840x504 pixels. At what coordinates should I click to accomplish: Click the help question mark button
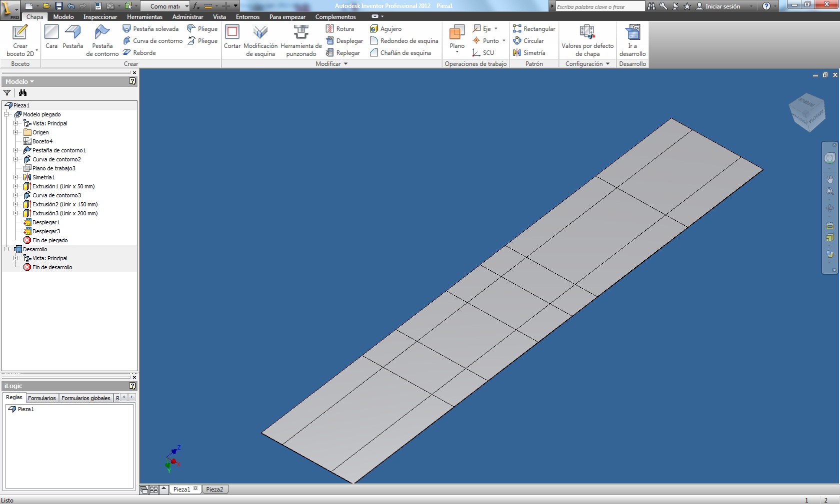[766, 6]
